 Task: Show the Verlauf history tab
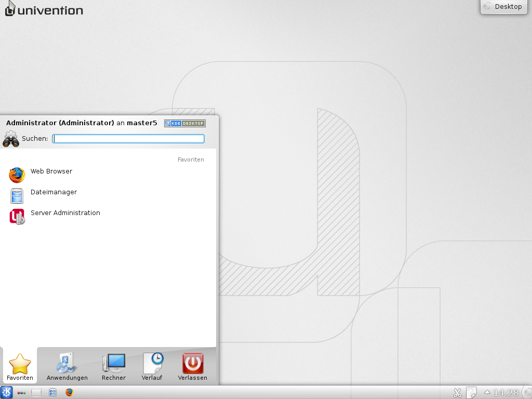pyautogui.click(x=152, y=367)
